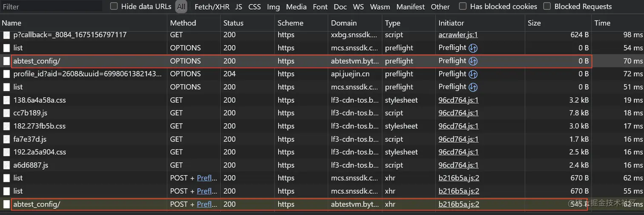644x215 pixels.
Task: Sort by the Status column header
Action: pyautogui.click(x=248, y=23)
